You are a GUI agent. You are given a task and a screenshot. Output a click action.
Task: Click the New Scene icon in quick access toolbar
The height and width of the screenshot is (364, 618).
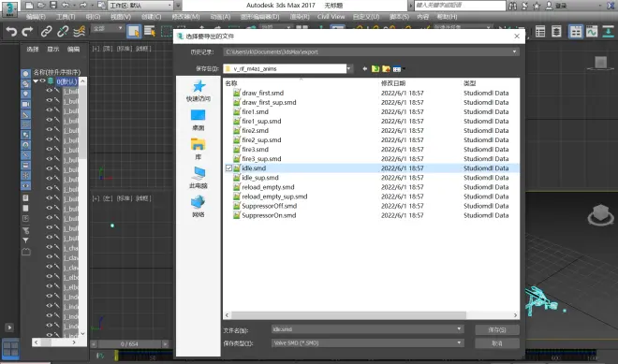(x=29, y=6)
